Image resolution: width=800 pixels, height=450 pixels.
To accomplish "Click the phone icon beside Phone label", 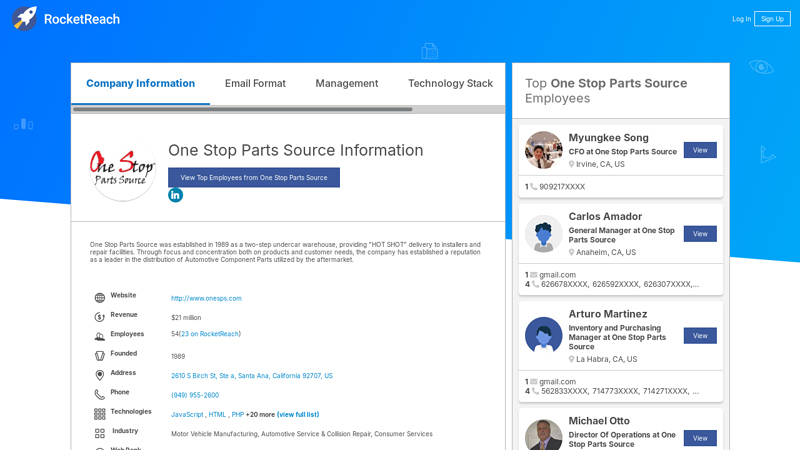I will click(99, 394).
